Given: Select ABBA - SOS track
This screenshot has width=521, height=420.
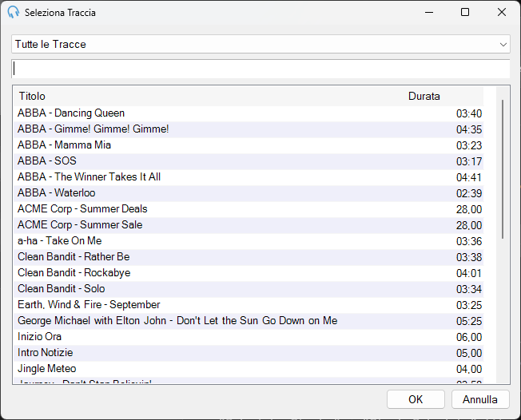Looking at the screenshot, I should (x=249, y=161).
